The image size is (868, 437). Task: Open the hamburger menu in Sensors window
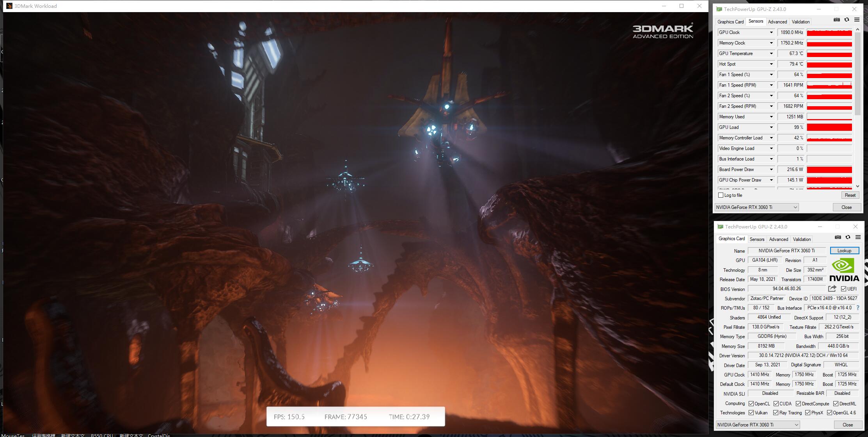tap(857, 20)
